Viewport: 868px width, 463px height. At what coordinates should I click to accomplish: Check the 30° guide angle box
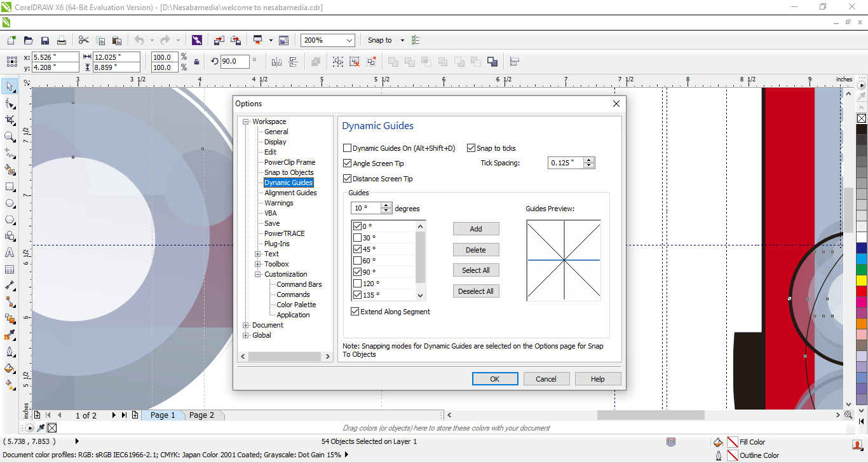tap(357, 238)
